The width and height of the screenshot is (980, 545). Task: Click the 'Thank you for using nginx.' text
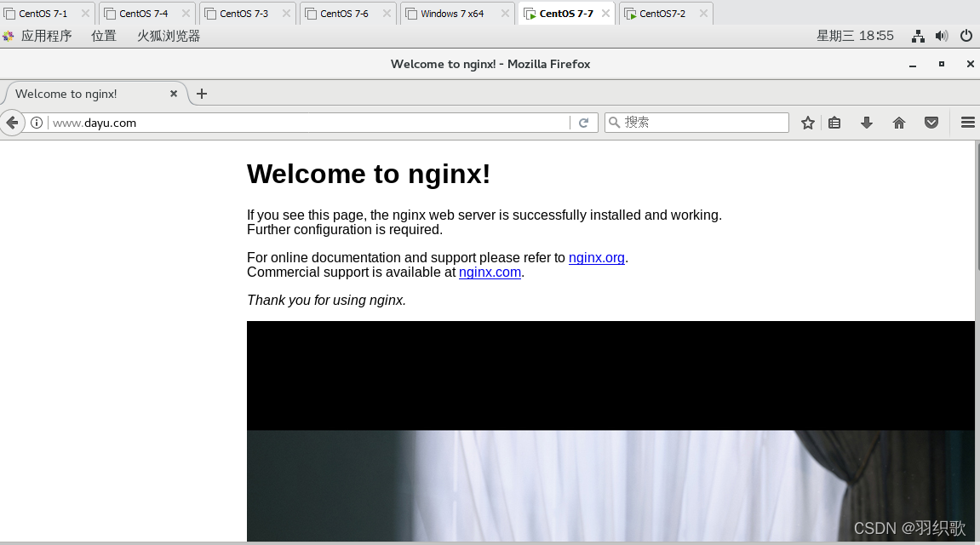pyautogui.click(x=326, y=300)
